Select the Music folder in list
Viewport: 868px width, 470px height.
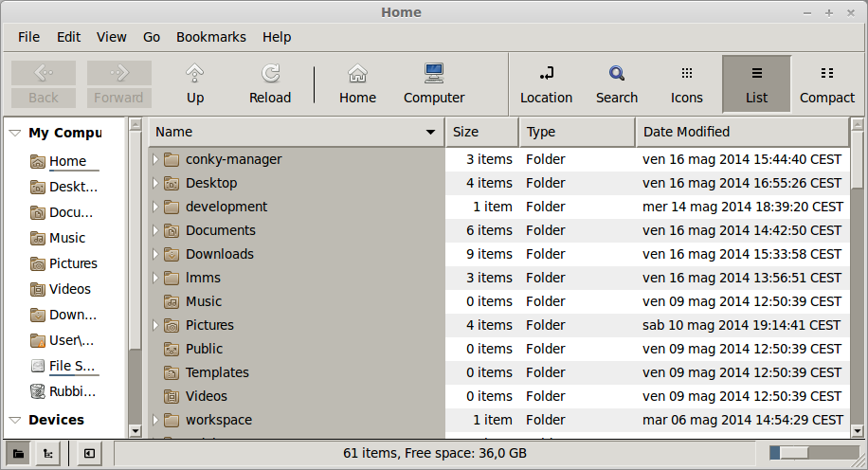click(x=204, y=301)
